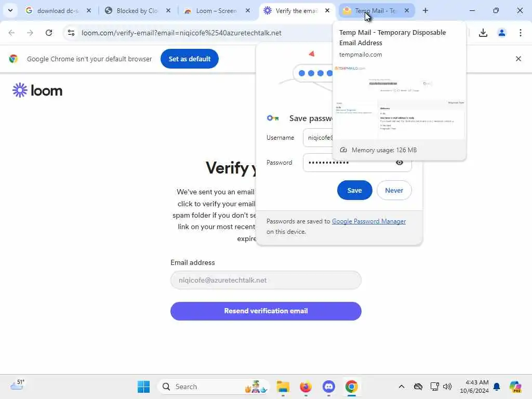Open File Explorer from taskbar

pyautogui.click(x=283, y=387)
